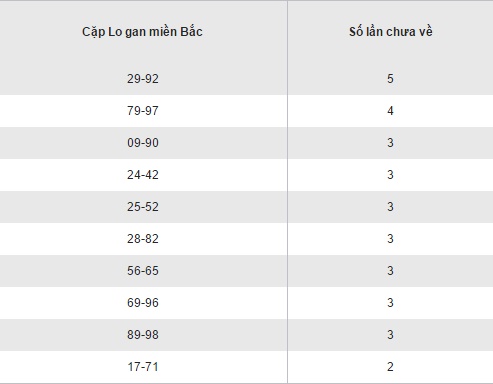Choose the 24-42 pair cell

click(143, 175)
